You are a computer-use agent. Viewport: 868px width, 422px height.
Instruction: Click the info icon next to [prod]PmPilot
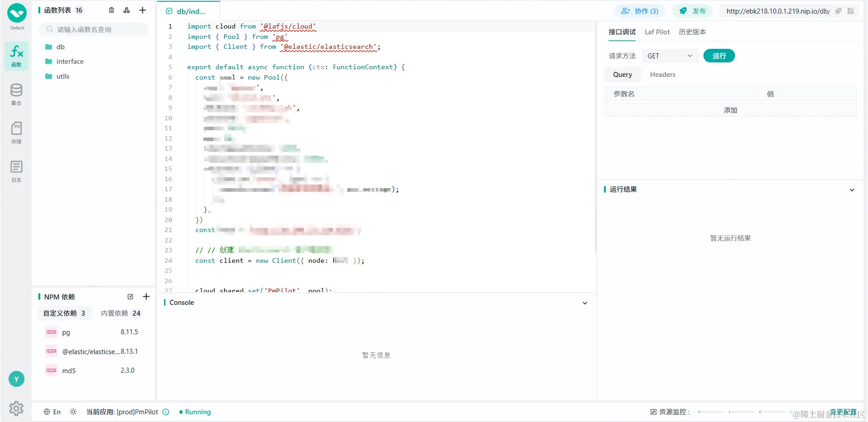tap(166, 412)
